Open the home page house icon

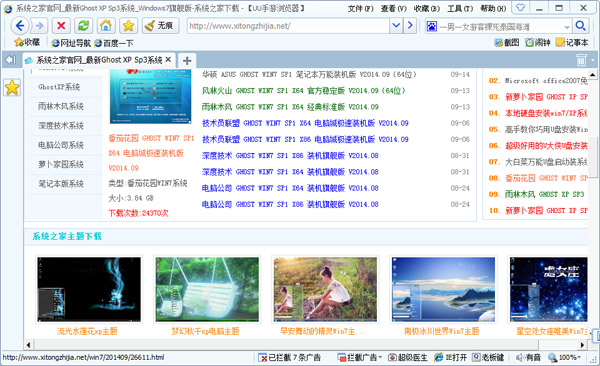(106, 26)
